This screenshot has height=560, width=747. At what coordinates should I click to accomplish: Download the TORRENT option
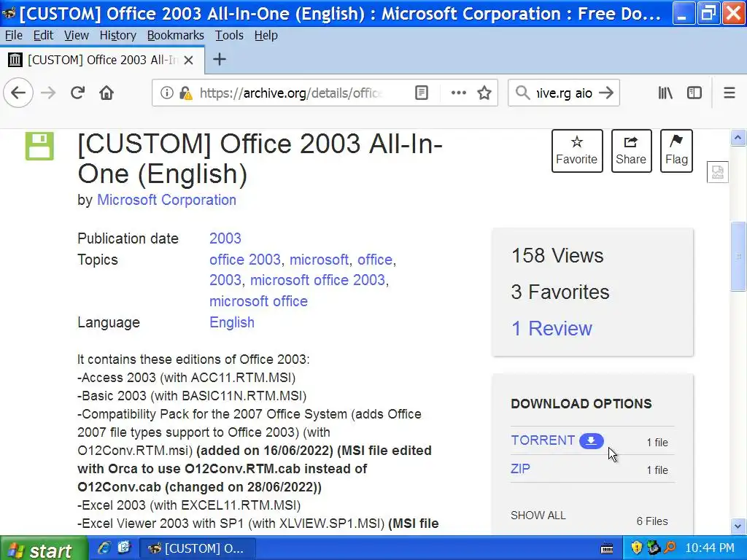[x=543, y=440]
